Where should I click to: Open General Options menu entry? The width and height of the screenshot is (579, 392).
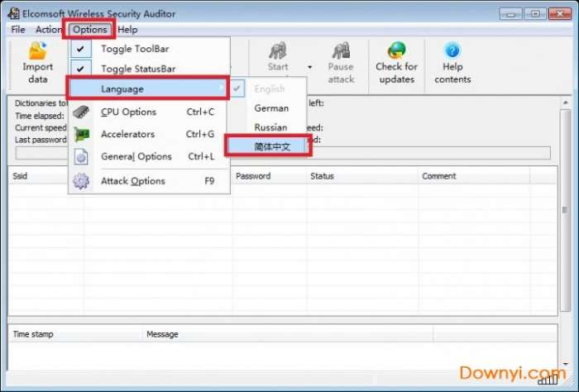pyautogui.click(x=149, y=156)
